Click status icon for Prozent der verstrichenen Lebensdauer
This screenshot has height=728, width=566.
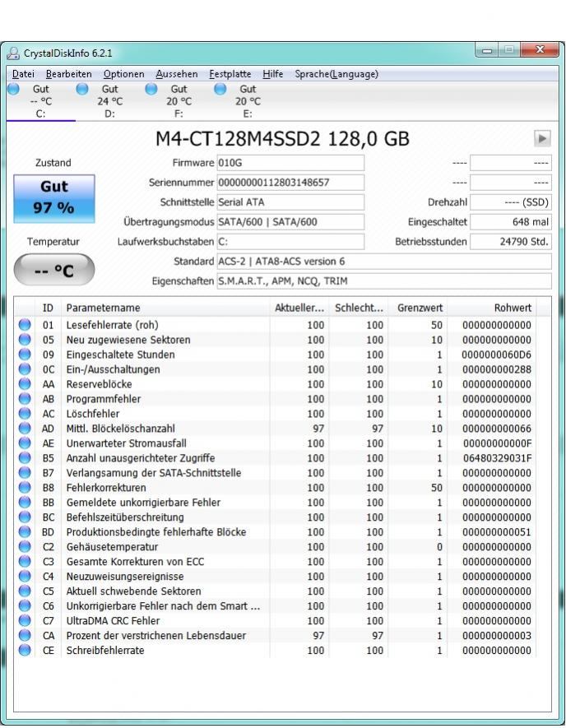(25, 635)
